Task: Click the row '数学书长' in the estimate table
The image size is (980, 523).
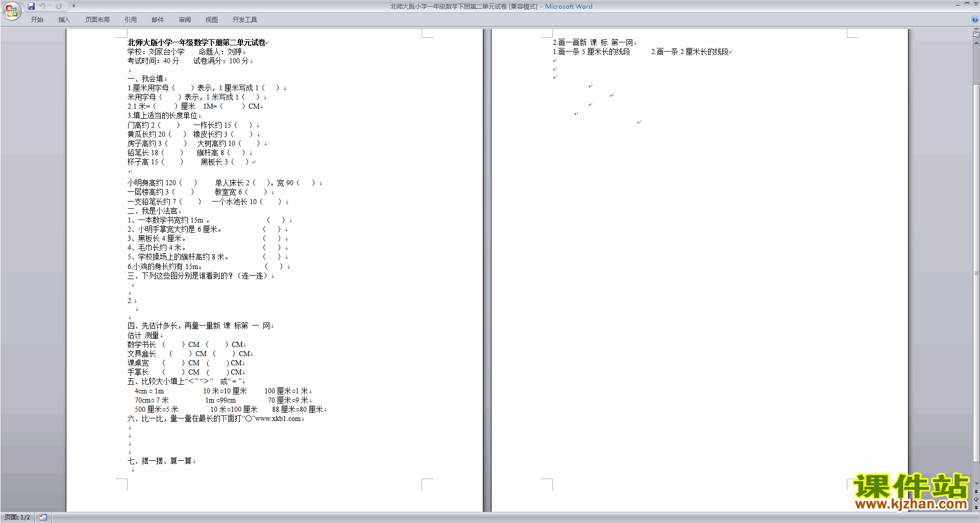Action: [x=186, y=344]
